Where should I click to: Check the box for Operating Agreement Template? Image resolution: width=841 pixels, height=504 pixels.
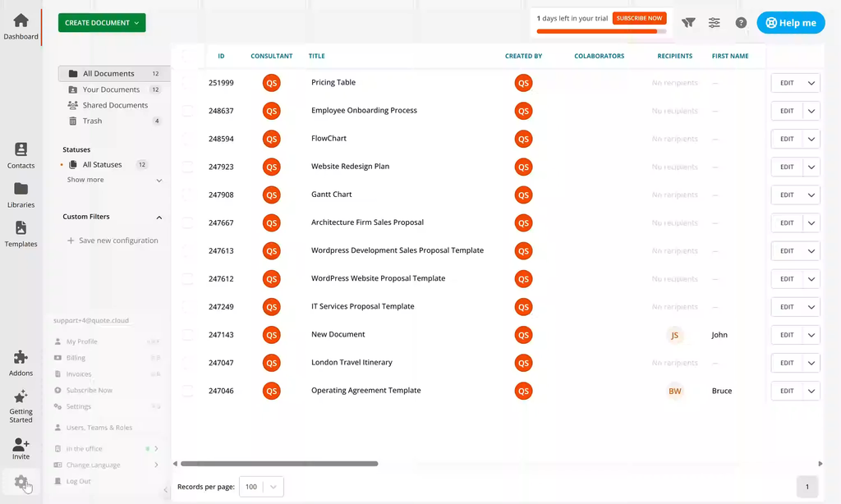[x=188, y=391]
